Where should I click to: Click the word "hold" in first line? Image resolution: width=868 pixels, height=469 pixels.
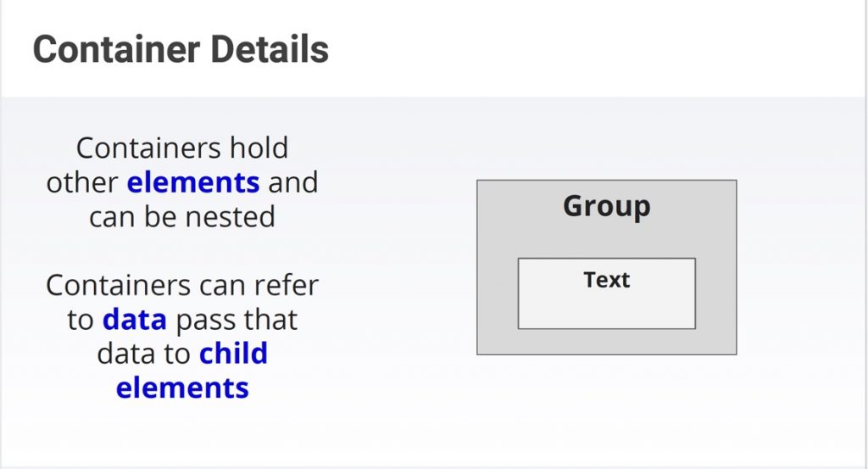(x=259, y=148)
